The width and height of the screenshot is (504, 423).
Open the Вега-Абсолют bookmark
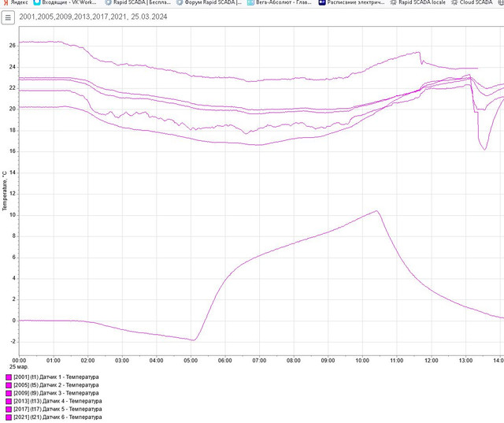280,2
